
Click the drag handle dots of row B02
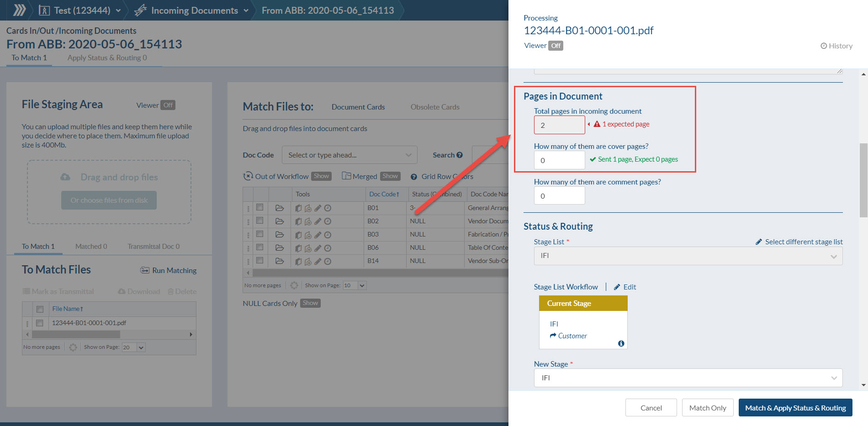[x=248, y=221]
